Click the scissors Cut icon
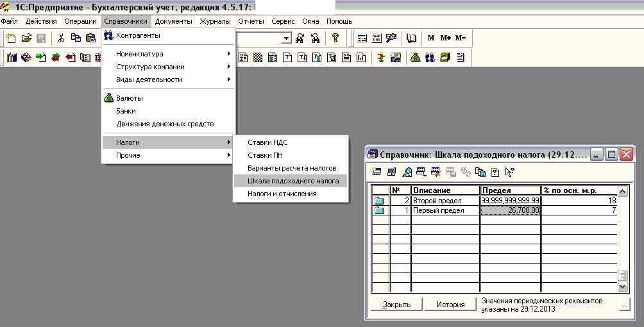644x327 pixels. coord(61,38)
